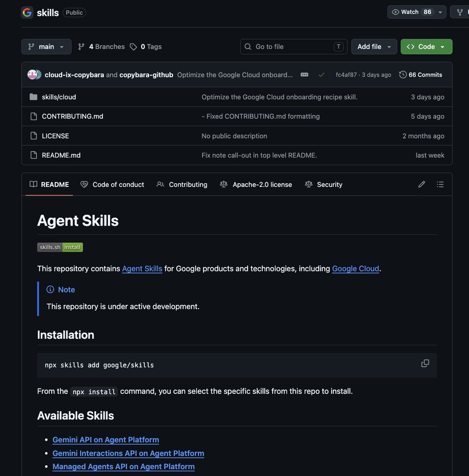The height and width of the screenshot is (476, 469).
Task: Click the skills/cloud folder icon
Action: [x=34, y=97]
